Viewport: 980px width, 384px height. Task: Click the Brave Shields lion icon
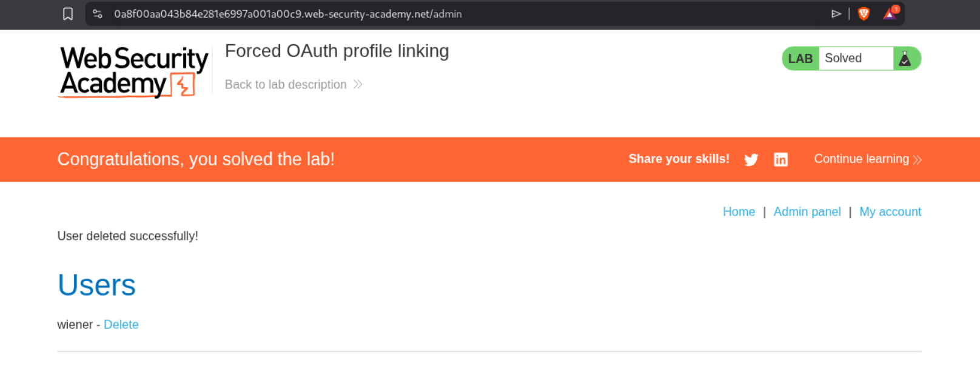[x=864, y=14]
